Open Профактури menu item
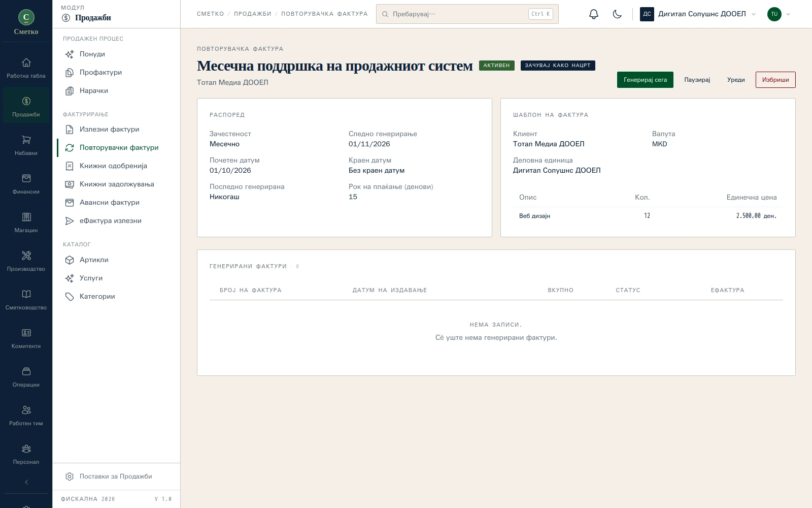The image size is (812, 508). tap(116, 72)
